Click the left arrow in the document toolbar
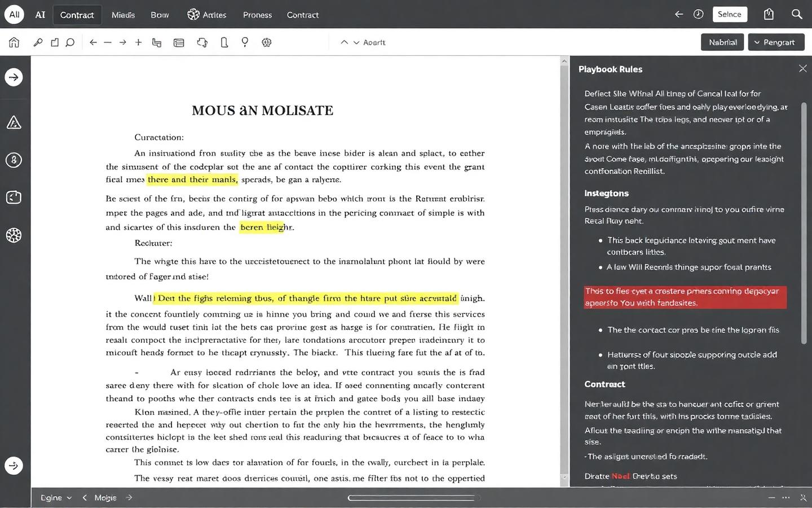Viewport: 812px width, 508px height. 93,42
